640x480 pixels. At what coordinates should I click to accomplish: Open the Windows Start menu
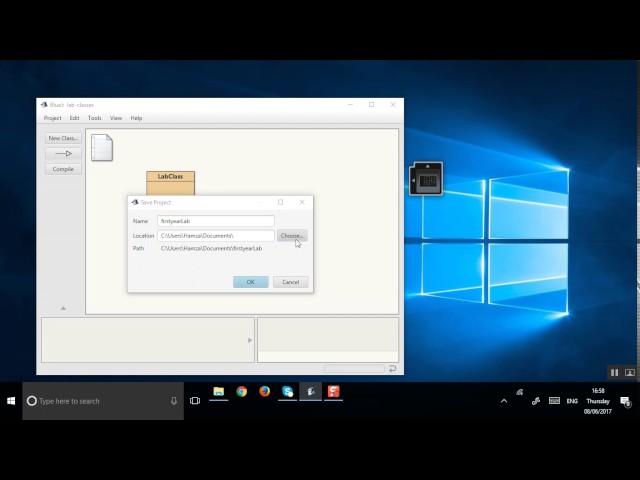click(x=11, y=401)
